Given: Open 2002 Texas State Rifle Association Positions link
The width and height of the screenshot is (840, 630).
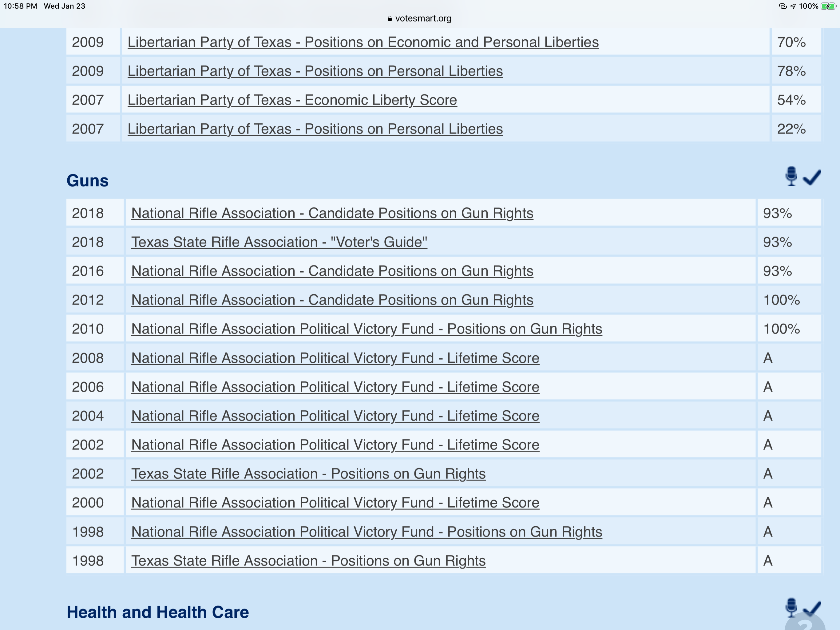Looking at the screenshot, I should (x=308, y=473).
